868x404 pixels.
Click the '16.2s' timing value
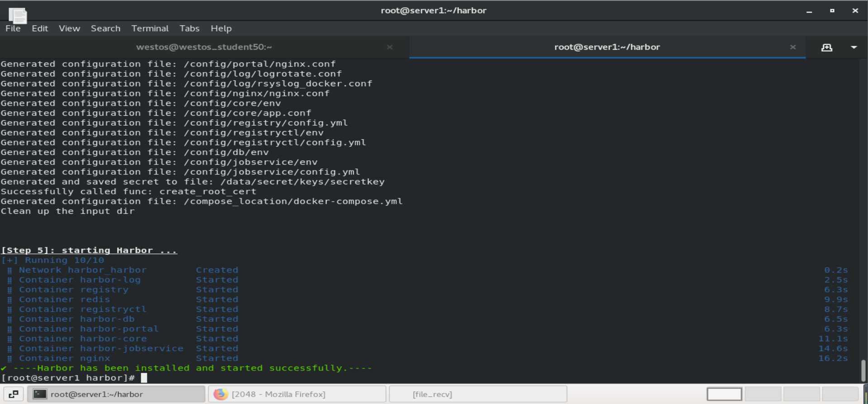(833, 358)
